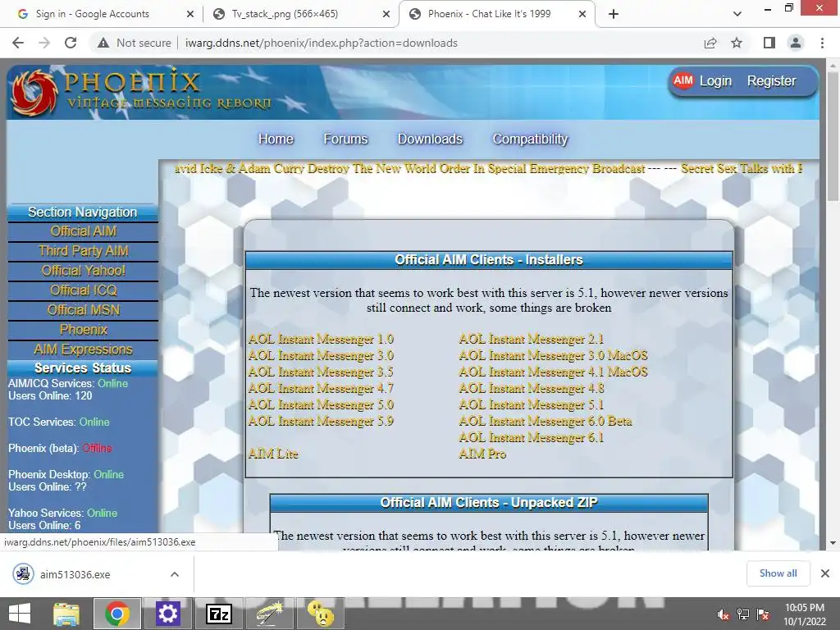Select Third Party AIM section
Viewport: 840px width, 630px height.
tap(83, 251)
